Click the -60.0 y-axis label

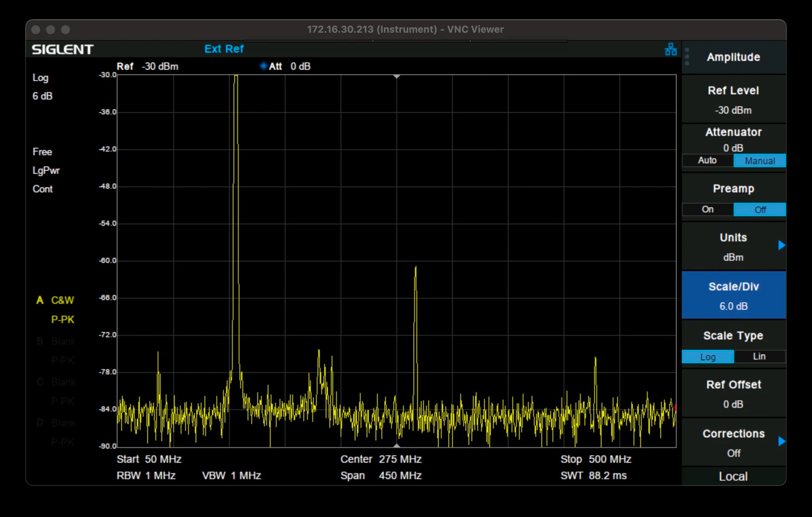click(107, 260)
